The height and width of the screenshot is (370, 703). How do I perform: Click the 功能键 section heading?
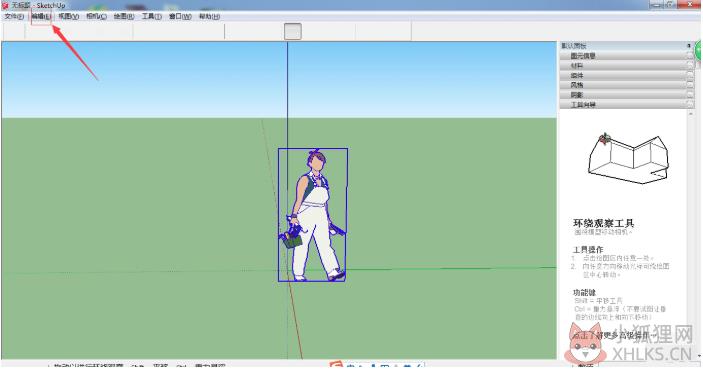point(584,292)
